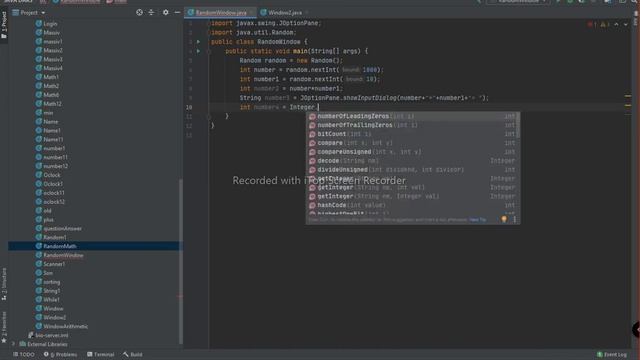640x360 pixels.
Task: Open the Structure side tool window
Action: click(x=4, y=283)
